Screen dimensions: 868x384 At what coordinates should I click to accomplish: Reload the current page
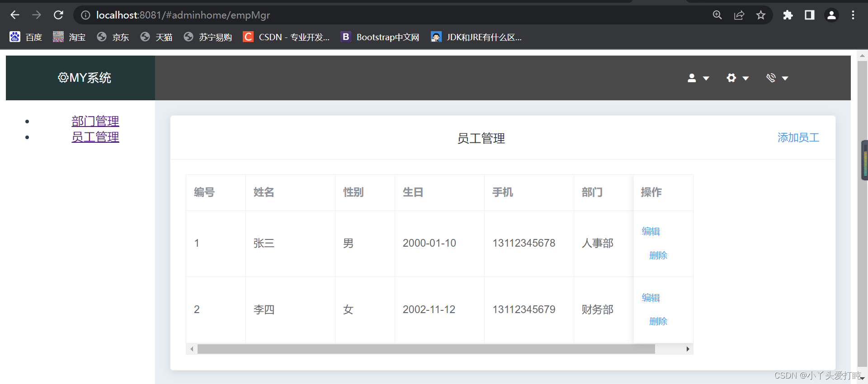(x=58, y=15)
